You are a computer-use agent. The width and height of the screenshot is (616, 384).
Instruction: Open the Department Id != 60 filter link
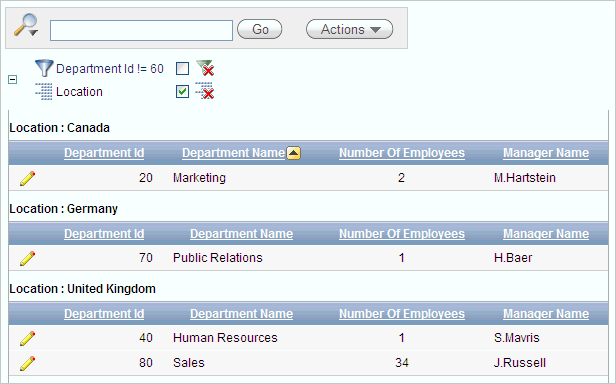110,69
